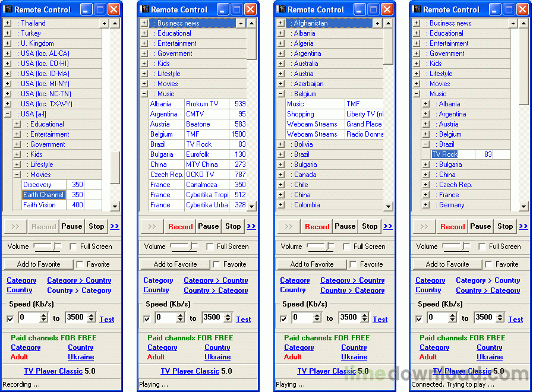Enable Full Screen in the third window
This screenshot has height=392, width=533.
pos(346,246)
